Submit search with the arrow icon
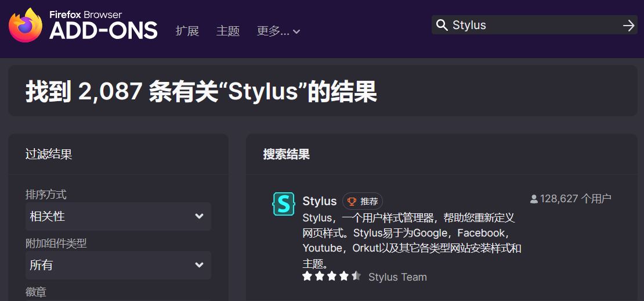The image size is (644, 301). tap(628, 26)
